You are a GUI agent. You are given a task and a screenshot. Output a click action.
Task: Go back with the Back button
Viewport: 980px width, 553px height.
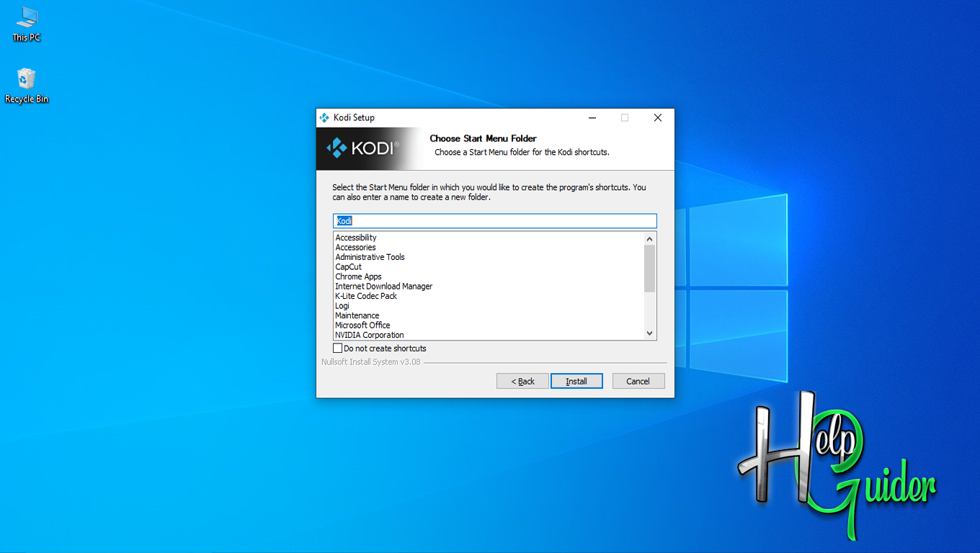(522, 381)
